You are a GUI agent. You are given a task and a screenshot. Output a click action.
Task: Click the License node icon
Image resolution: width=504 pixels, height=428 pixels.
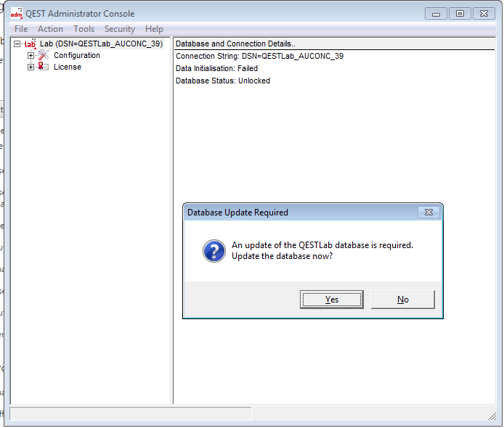click(x=43, y=67)
